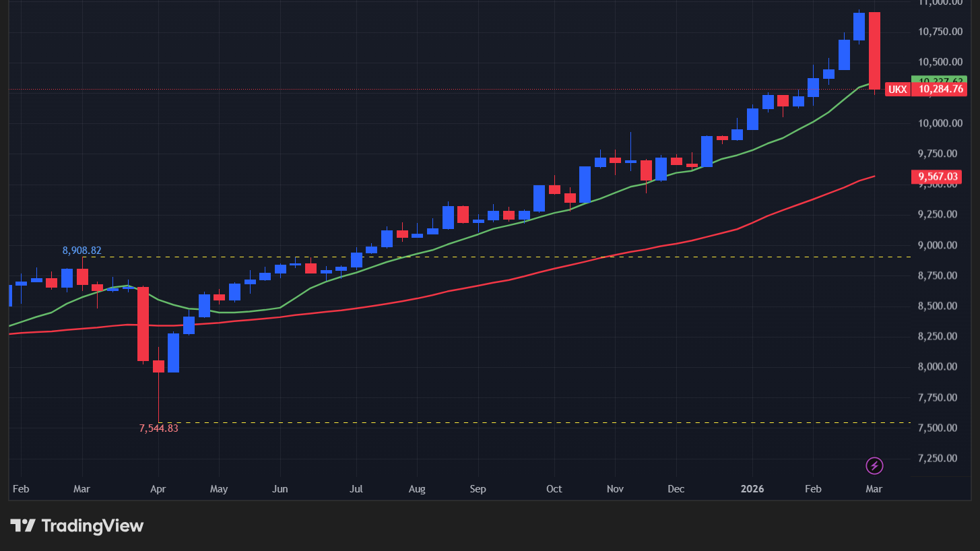
Task: Click the 2026 year label on time axis
Action: tap(752, 488)
